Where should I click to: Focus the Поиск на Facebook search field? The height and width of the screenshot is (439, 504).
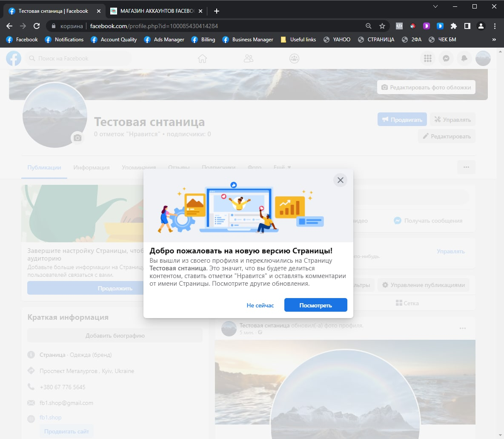pyautogui.click(x=78, y=58)
